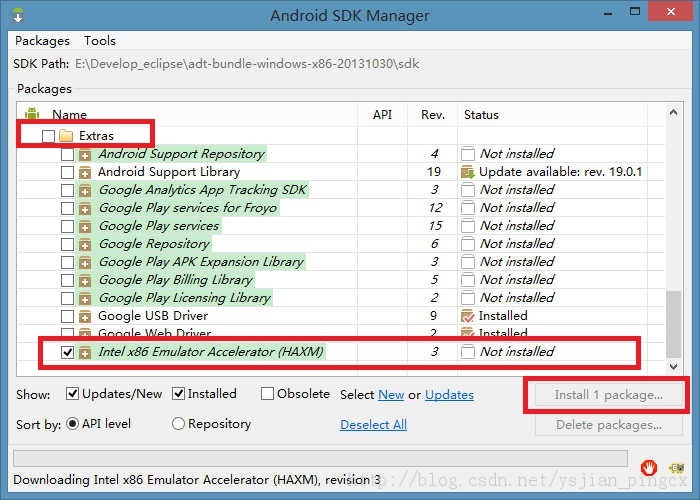
Task: Click the Rev. column header
Action: tap(433, 115)
